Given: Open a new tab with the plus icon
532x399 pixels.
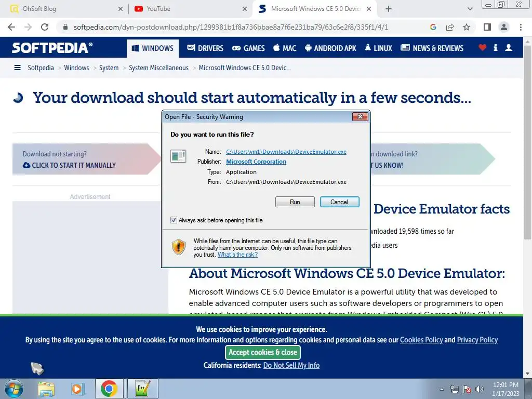Looking at the screenshot, I should tap(389, 9).
